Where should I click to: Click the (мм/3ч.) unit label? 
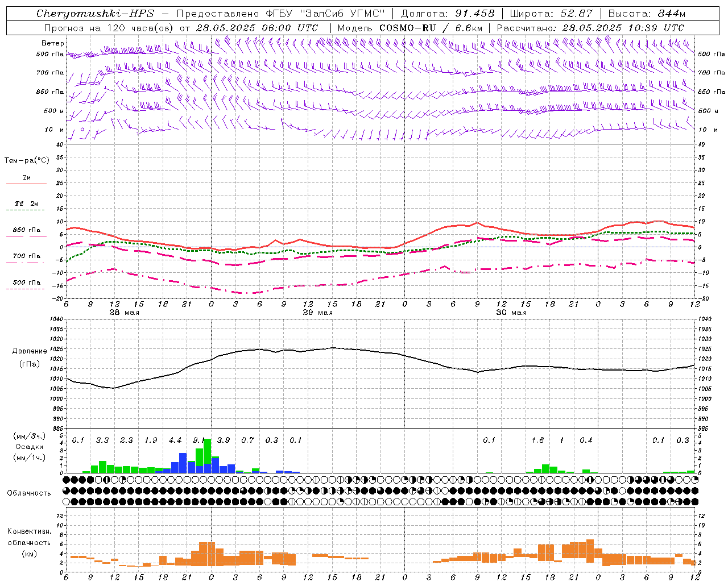[x=29, y=436]
